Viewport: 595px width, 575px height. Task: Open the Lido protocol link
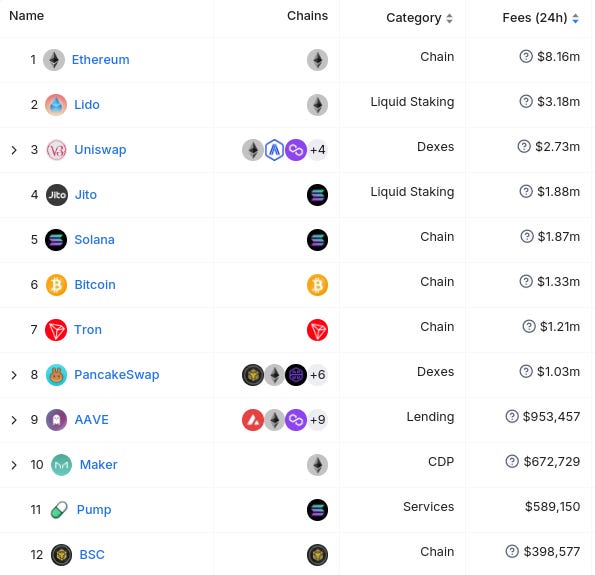87,105
